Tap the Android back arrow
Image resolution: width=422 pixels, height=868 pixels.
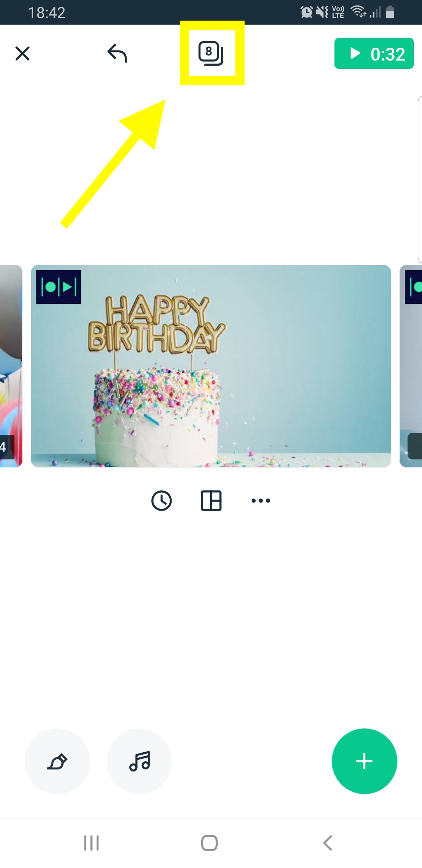(328, 843)
